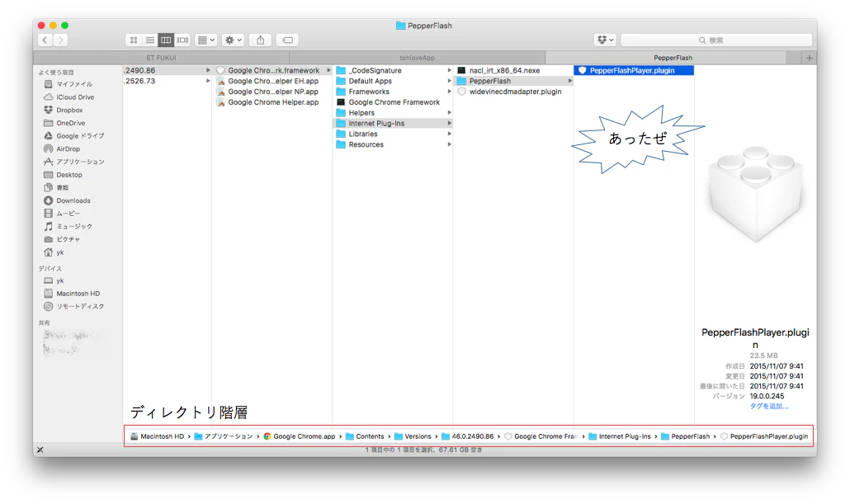Open the Dropbox toolbar menu
The width and height of the screenshot is (850, 504).
(x=605, y=40)
